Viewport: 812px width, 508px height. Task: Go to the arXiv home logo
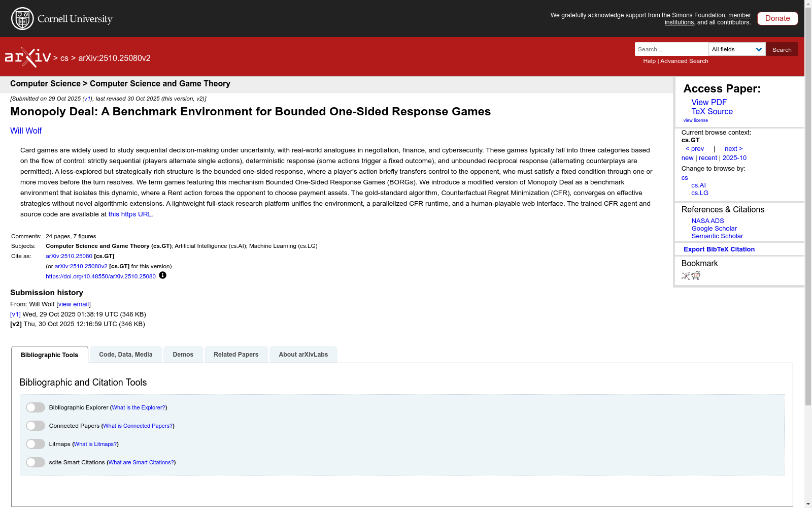point(28,57)
